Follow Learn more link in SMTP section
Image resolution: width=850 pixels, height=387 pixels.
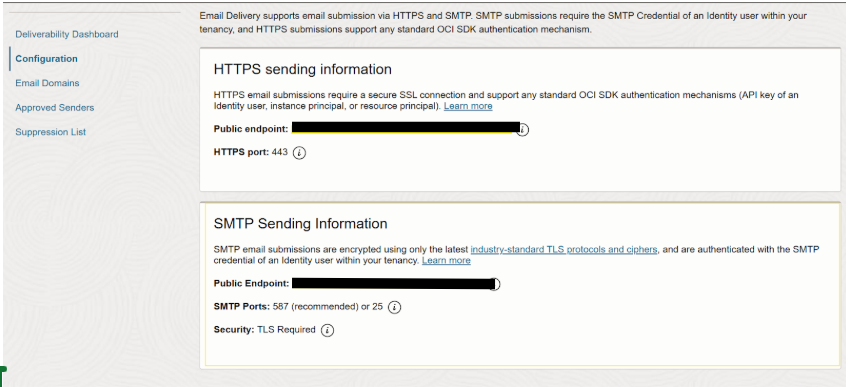446,261
